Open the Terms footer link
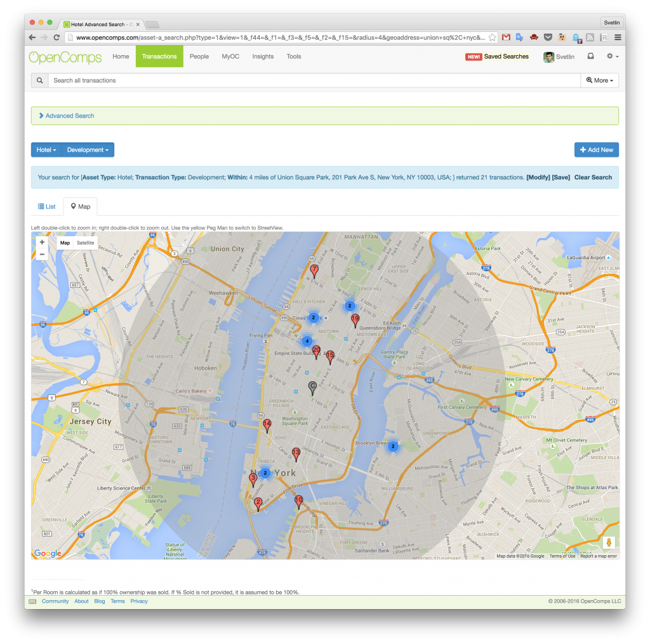Screen dimensions: 650x644 point(117,601)
